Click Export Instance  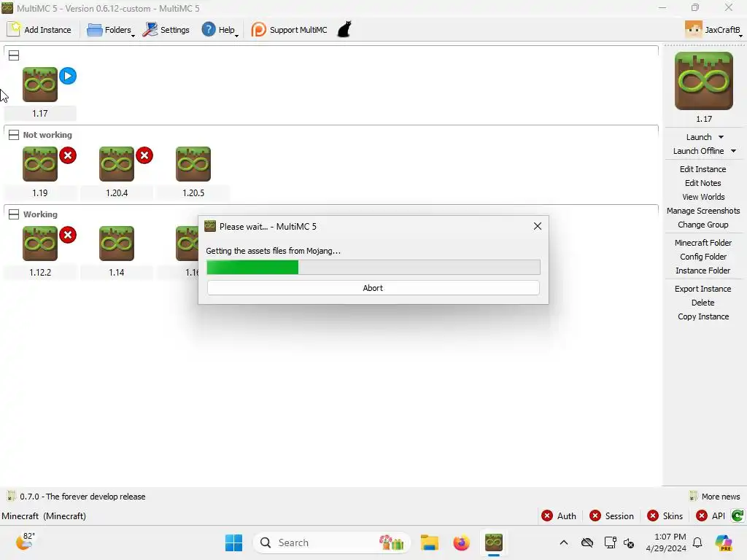(703, 289)
